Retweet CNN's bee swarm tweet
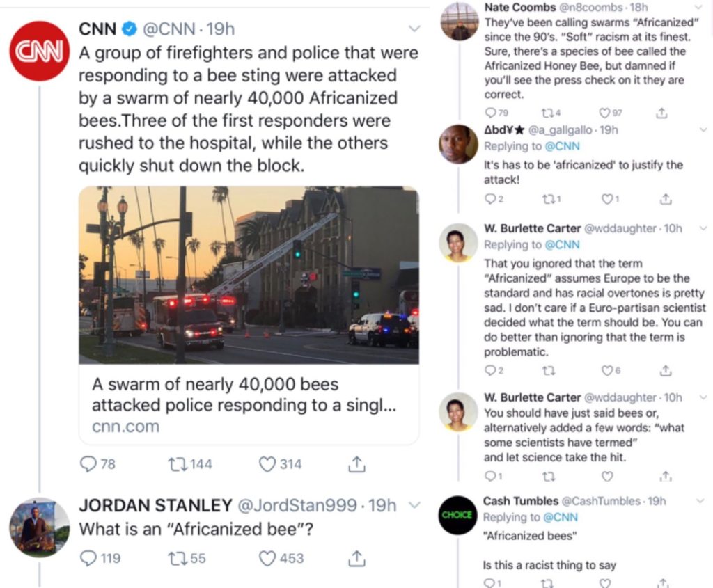Screen dimensions: 713x588 [180, 463]
